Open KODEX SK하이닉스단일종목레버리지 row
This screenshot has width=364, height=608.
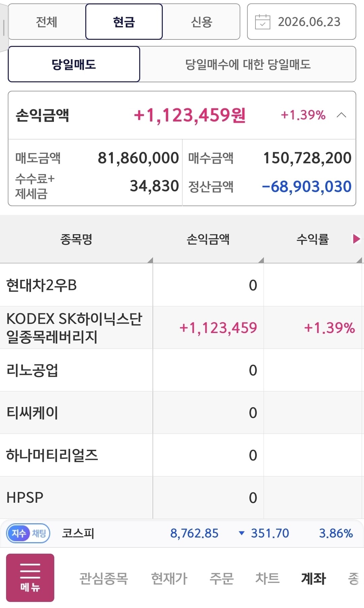click(x=182, y=328)
